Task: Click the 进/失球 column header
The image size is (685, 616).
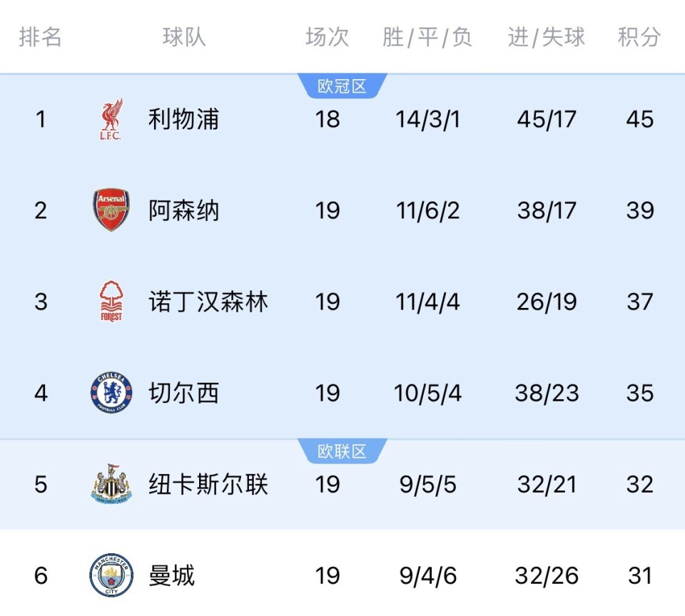Action: (x=547, y=37)
